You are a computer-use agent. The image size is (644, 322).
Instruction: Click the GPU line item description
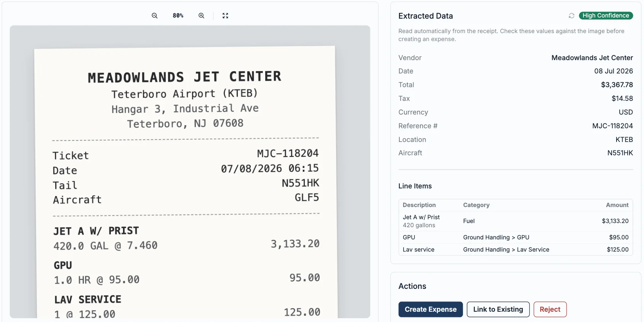[409, 238]
